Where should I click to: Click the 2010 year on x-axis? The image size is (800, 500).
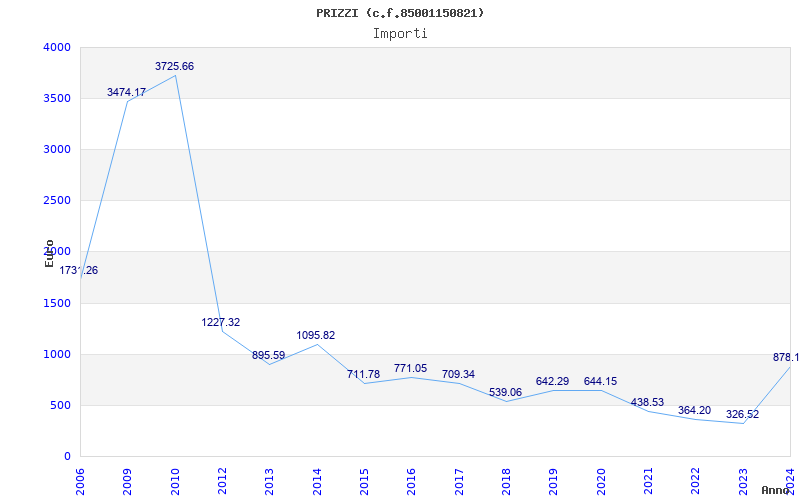[x=175, y=480]
